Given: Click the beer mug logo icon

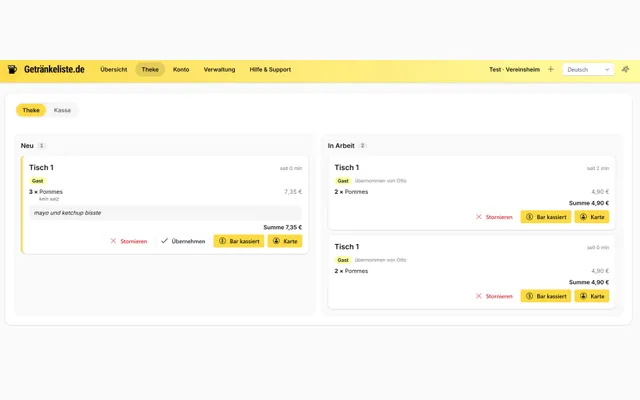Looking at the screenshot, I should tap(12, 69).
